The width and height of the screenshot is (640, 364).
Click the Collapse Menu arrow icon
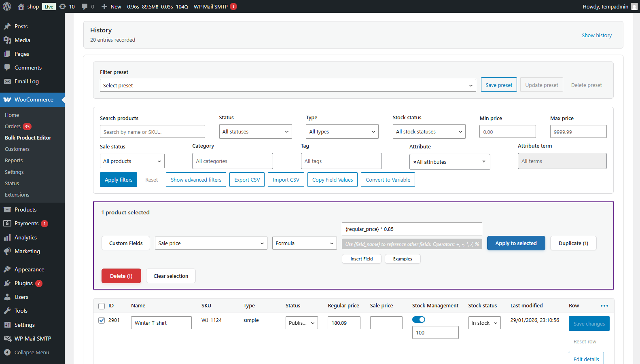tap(7, 352)
